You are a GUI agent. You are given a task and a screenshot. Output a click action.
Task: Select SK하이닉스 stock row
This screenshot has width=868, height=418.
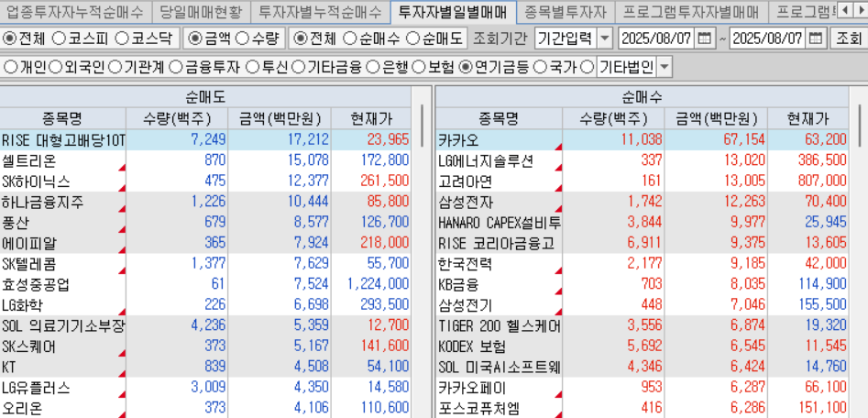click(205, 181)
